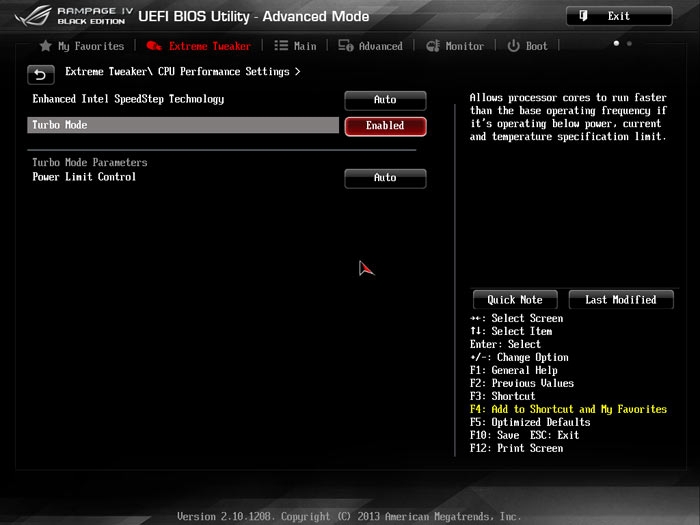The height and width of the screenshot is (525, 700).
Task: Click the Advanced tab chip icon
Action: point(346,46)
